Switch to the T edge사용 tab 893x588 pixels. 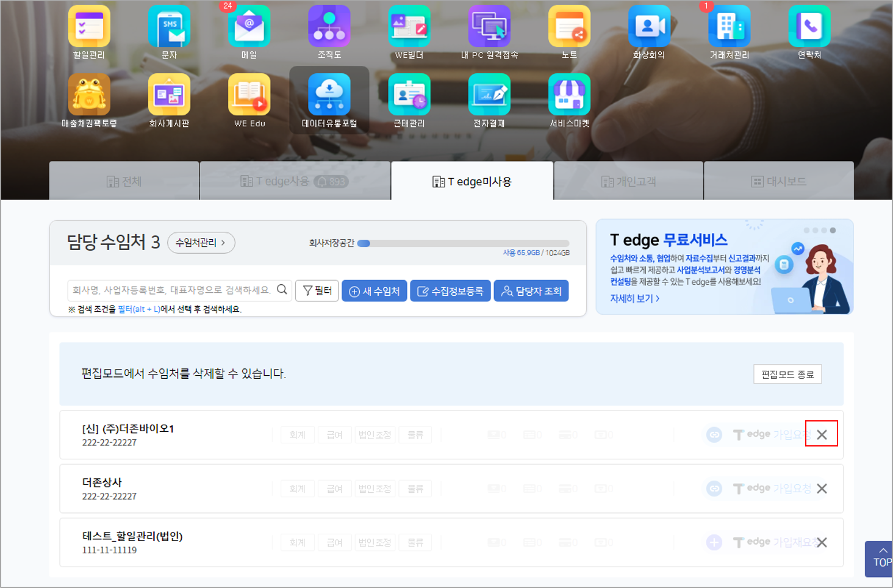click(x=295, y=181)
